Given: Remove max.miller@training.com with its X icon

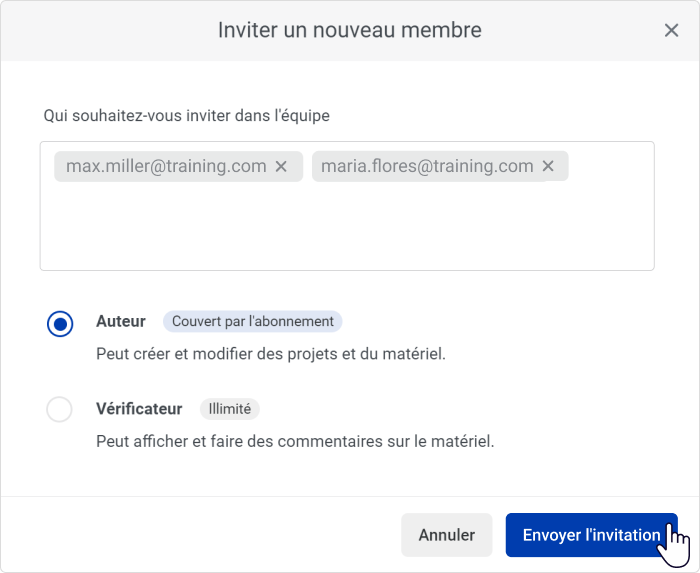Looking at the screenshot, I should [281, 166].
